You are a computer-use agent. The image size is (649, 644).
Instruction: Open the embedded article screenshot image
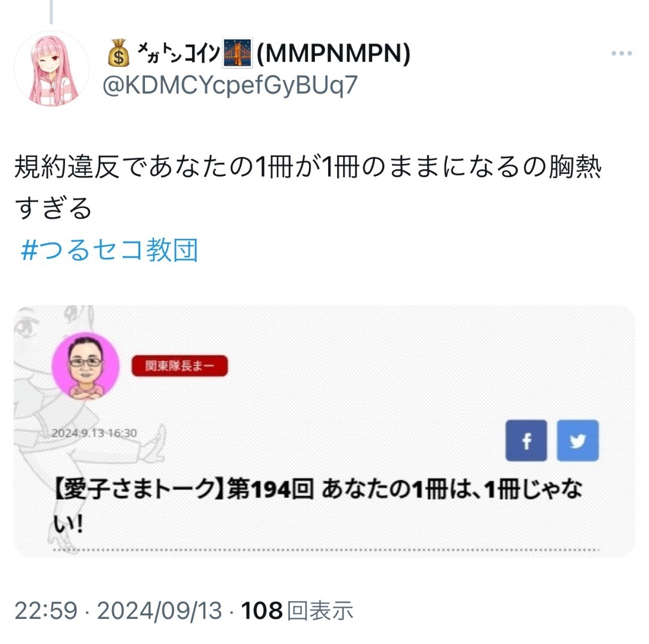pos(324,431)
